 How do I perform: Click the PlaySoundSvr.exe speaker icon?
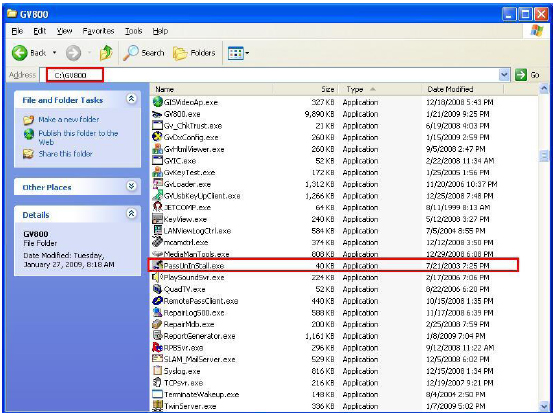click(x=157, y=277)
